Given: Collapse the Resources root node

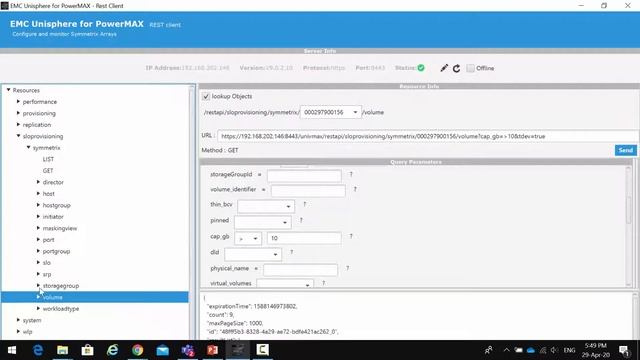Looking at the screenshot, I should coord(8,90).
